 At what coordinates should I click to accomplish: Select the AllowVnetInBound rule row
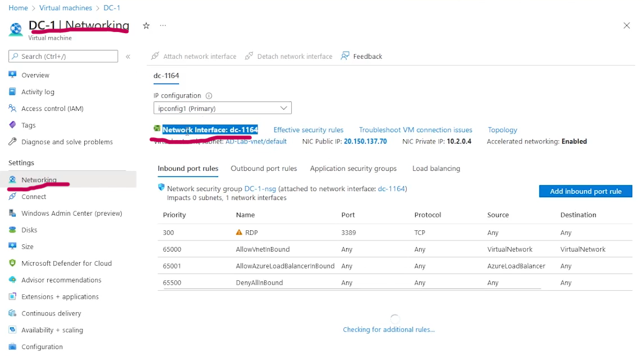(x=395, y=249)
